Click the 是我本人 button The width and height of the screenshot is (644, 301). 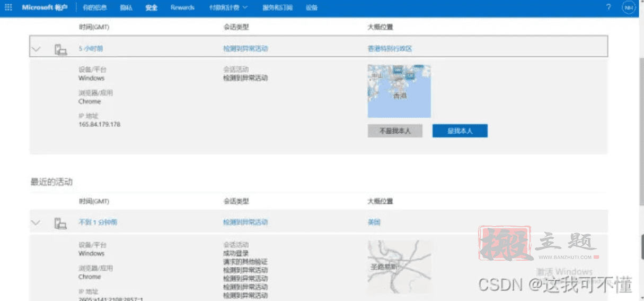(x=460, y=131)
